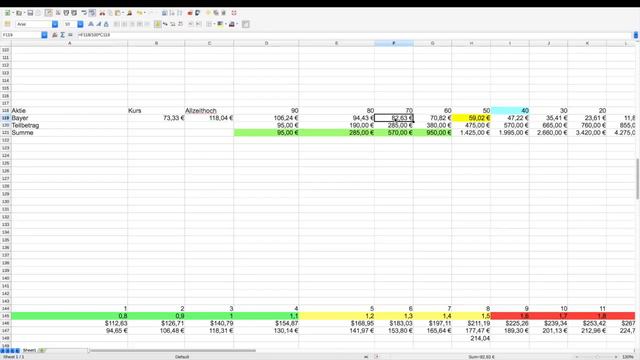Open the Styles and Formatting icon
The width and height of the screenshot is (640, 360).
[x=7, y=24]
